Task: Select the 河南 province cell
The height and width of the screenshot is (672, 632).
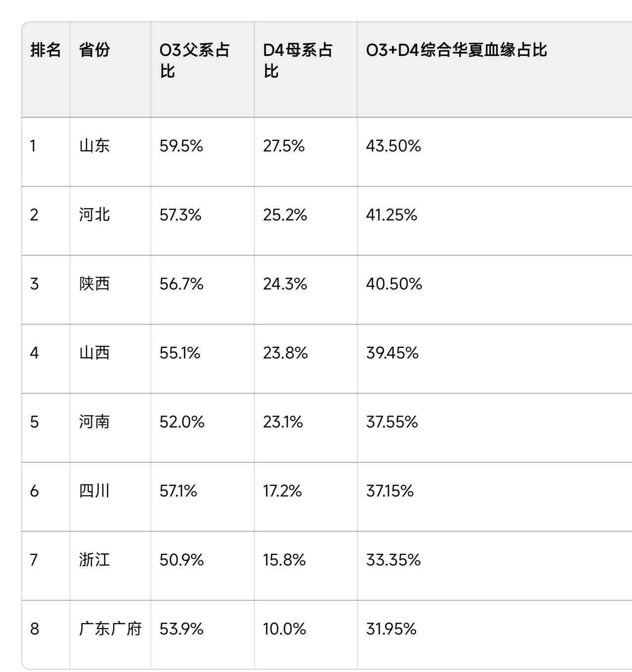Action: (94, 421)
